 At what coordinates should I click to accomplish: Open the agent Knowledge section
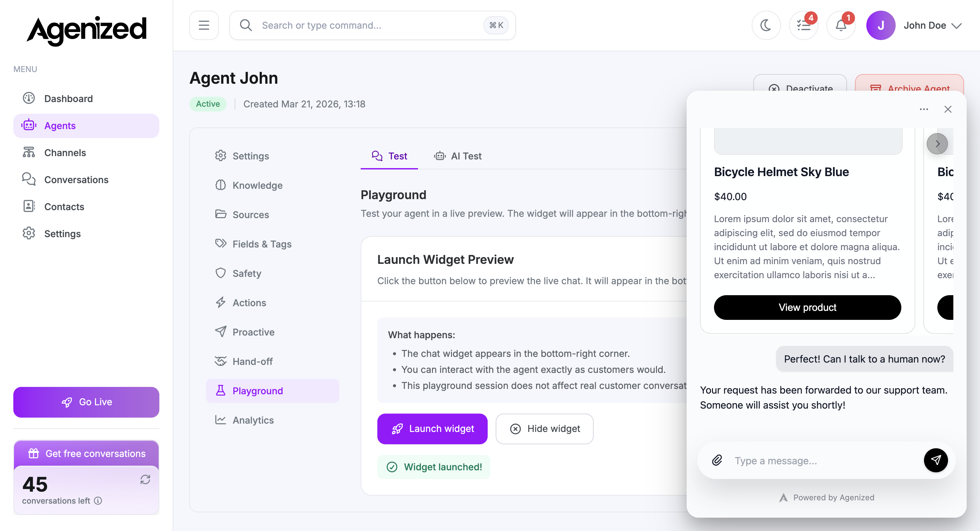click(x=272, y=185)
